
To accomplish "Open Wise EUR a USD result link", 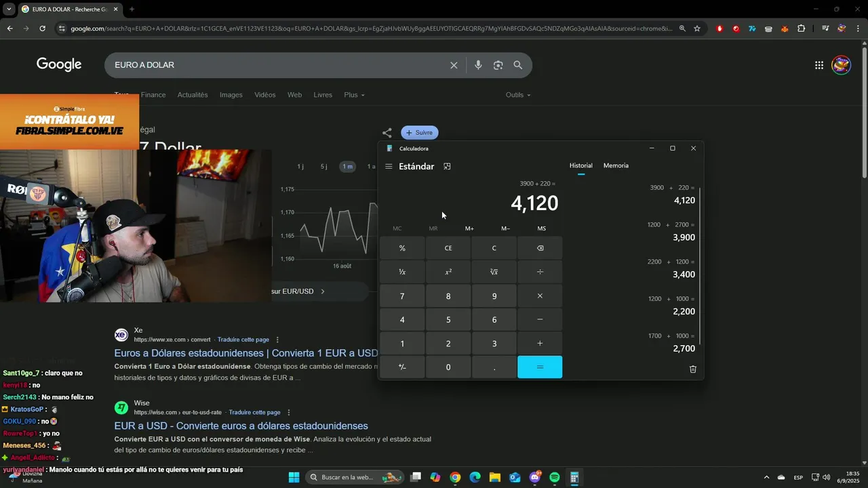I will [241, 426].
